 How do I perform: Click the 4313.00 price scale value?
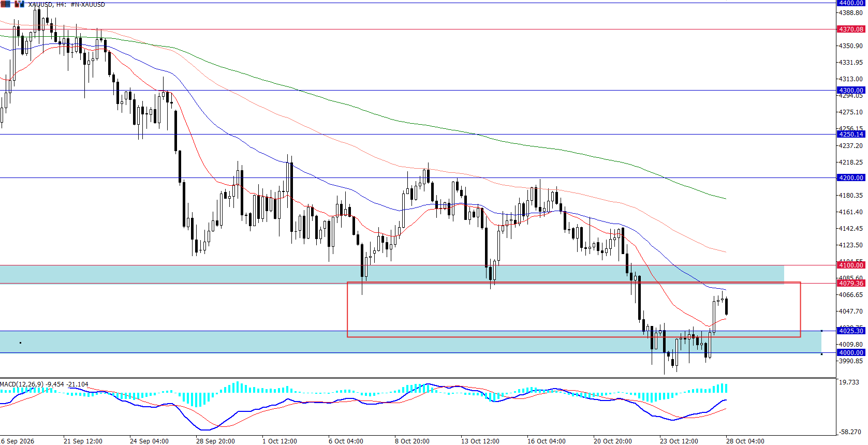click(851, 79)
